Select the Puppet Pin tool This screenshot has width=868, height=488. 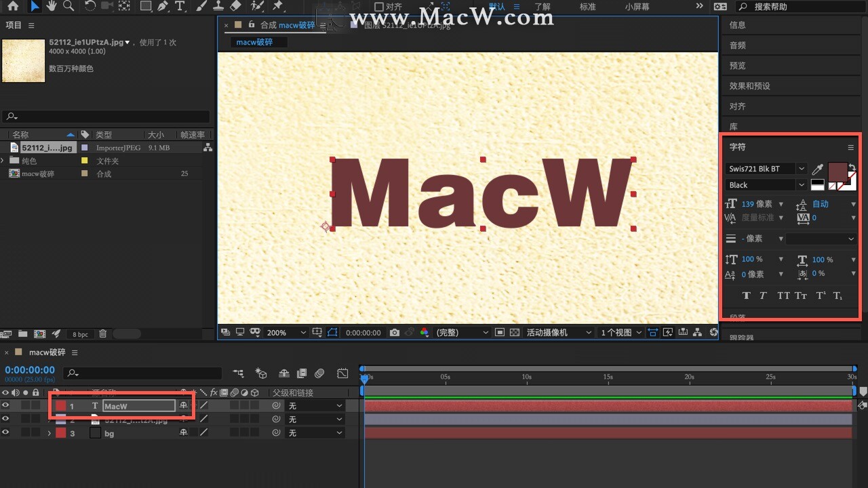(x=277, y=6)
